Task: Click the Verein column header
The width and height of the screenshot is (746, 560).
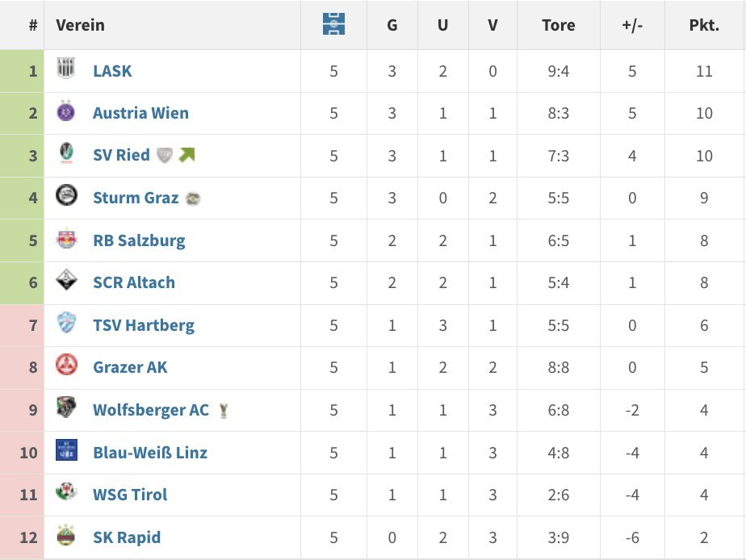Action: point(80,25)
